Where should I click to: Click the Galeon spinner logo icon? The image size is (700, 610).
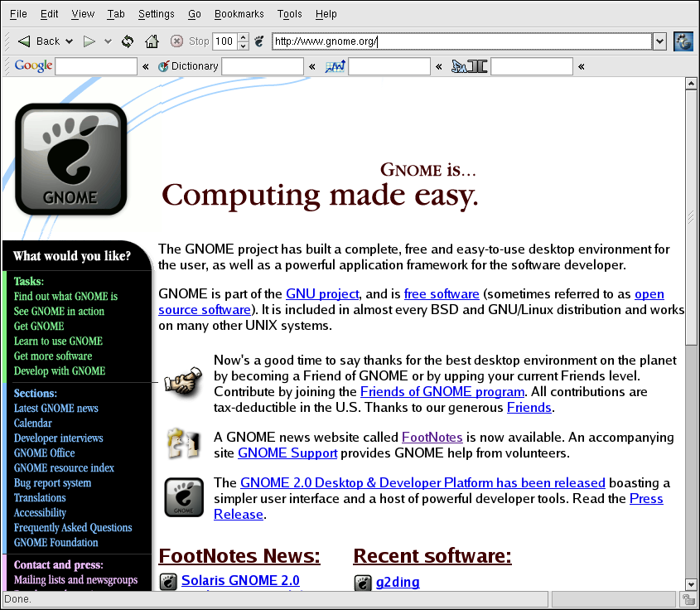683,41
